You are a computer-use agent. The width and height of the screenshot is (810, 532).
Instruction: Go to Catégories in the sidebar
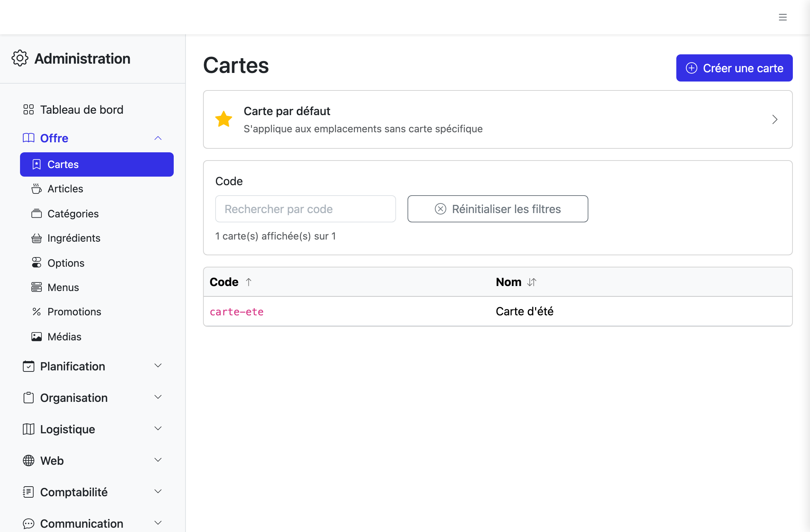coord(97,213)
